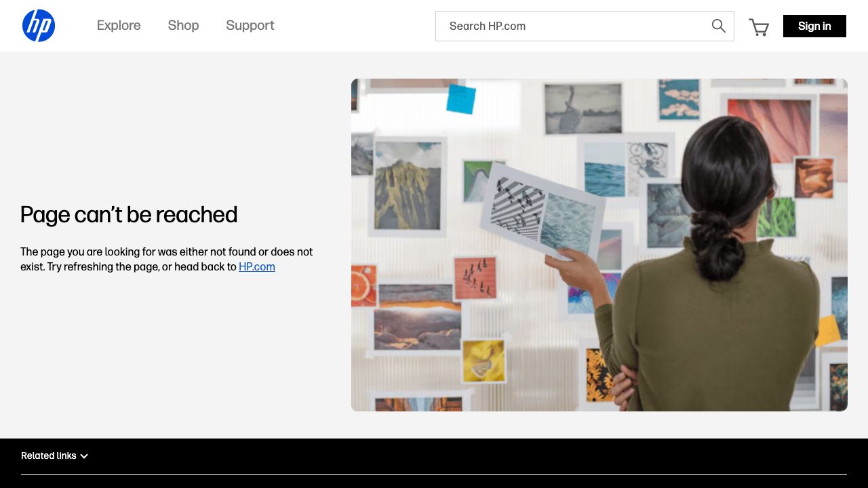The image size is (868, 488).
Task: Click the HP logo in the header
Action: point(39,26)
